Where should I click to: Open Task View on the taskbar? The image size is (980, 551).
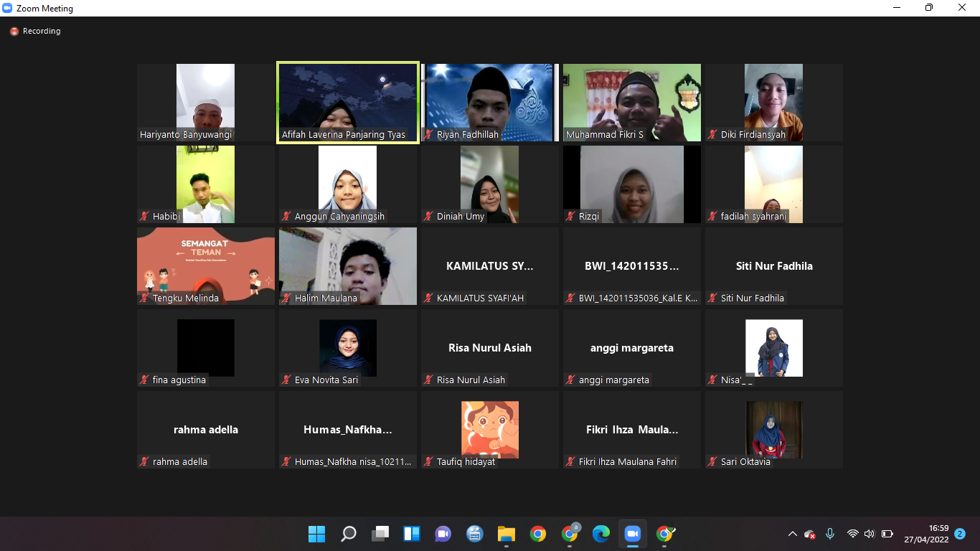[x=380, y=534]
